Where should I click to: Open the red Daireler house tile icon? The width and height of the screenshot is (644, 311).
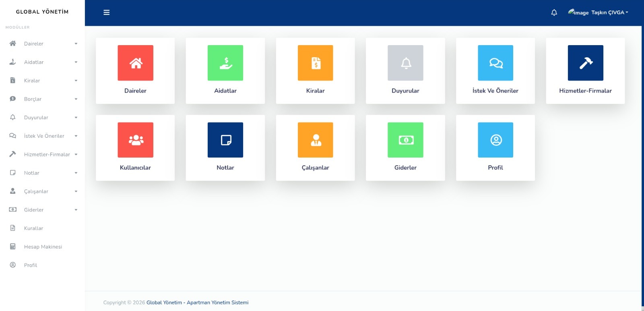135,63
